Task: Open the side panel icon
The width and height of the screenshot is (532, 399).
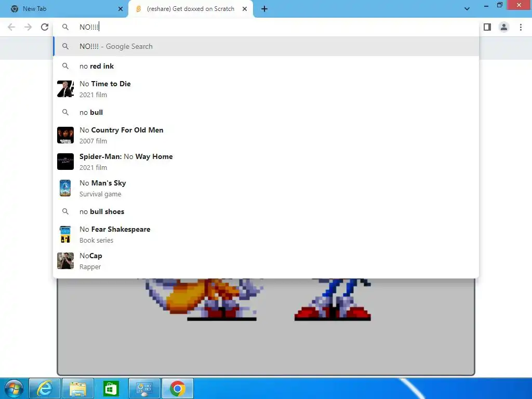Action: (487, 27)
